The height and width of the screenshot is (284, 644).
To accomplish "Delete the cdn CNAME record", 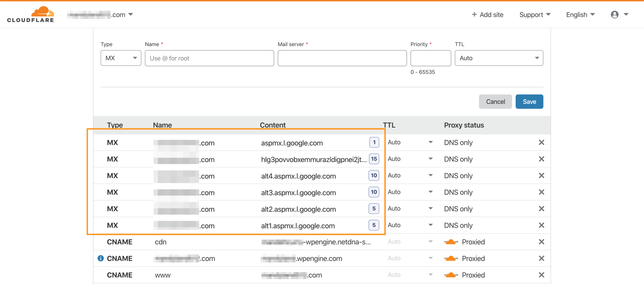I will [541, 242].
